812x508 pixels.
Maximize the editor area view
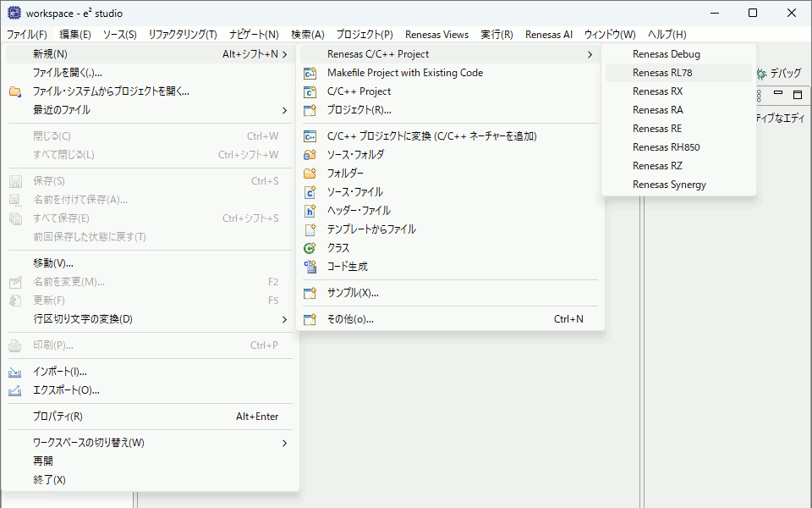tap(798, 94)
